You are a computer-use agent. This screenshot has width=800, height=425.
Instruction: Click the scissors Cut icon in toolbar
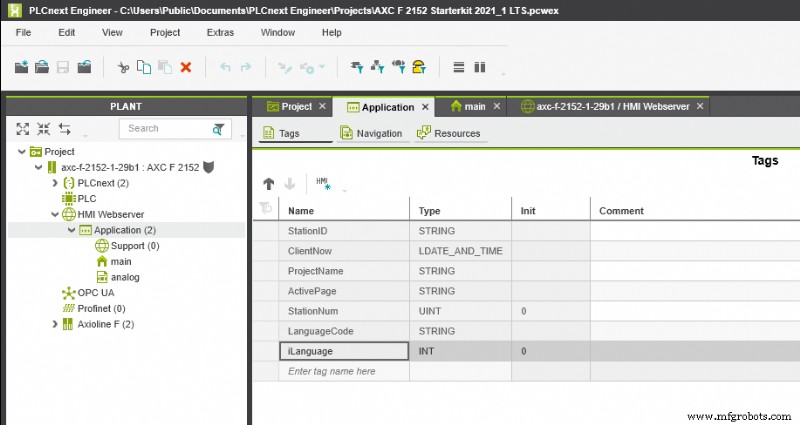pos(123,68)
